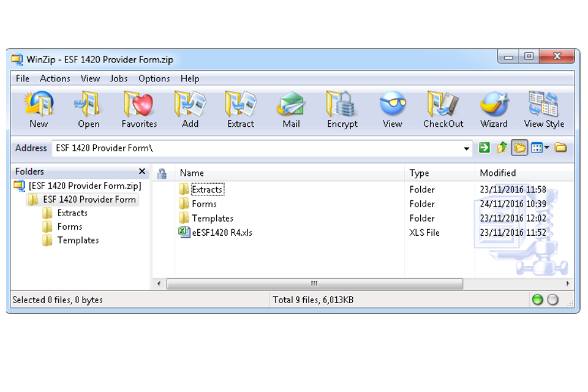588x392 pixels.
Task: Sort by the Modified column header
Action: tap(497, 173)
